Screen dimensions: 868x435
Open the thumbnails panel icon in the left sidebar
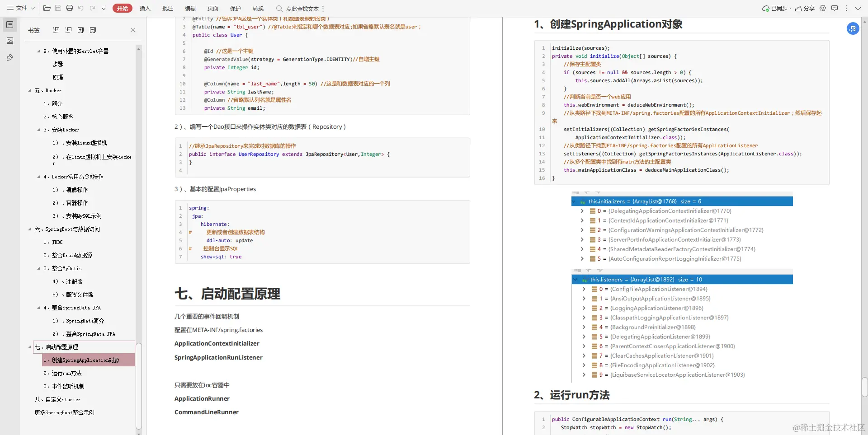(10, 41)
